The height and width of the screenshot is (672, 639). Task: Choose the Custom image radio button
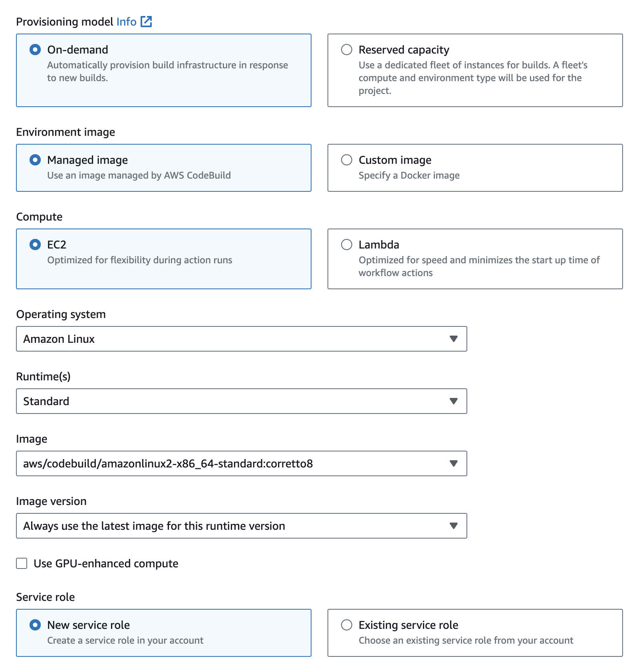pyautogui.click(x=347, y=160)
